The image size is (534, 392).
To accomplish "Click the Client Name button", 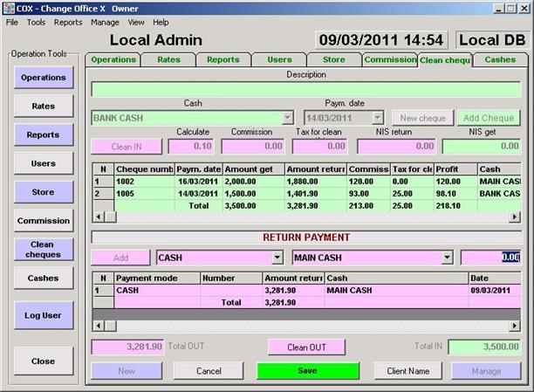I will (407, 371).
